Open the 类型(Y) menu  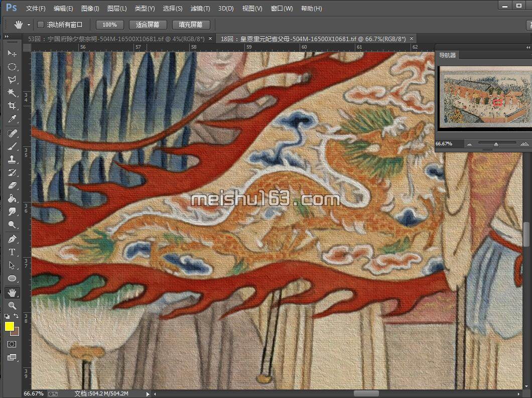pyautogui.click(x=145, y=9)
